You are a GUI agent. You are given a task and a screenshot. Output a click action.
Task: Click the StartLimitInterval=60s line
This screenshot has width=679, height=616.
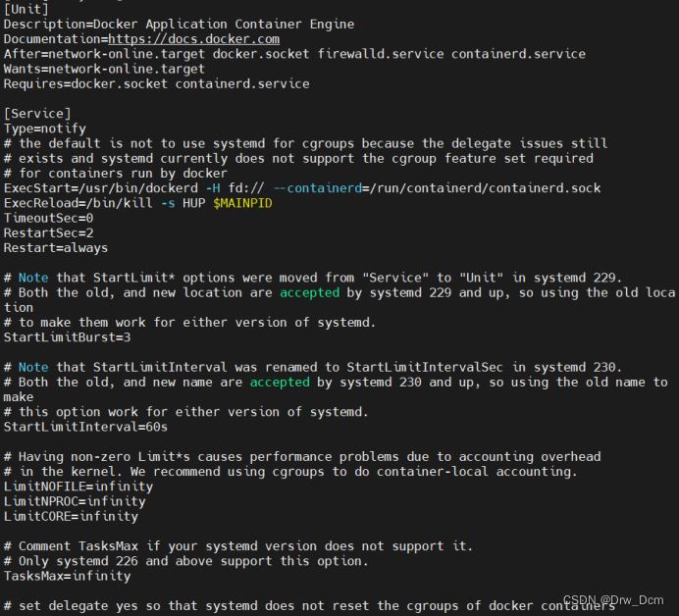point(85,428)
